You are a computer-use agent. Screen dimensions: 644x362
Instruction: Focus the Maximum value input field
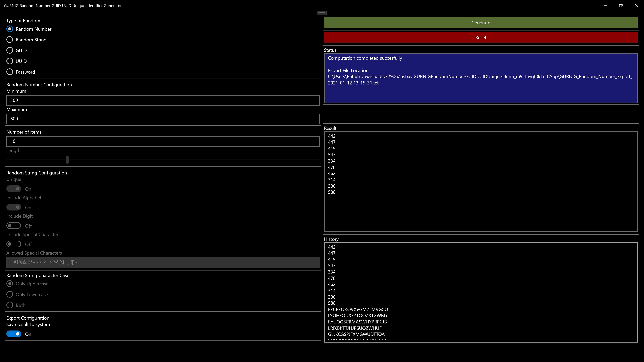163,119
